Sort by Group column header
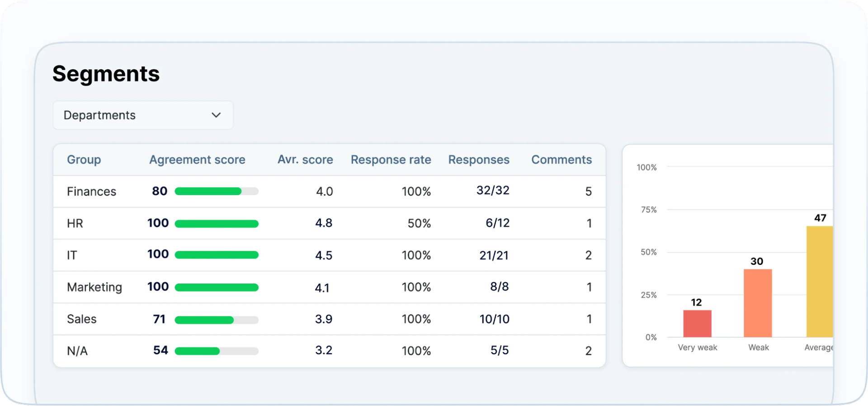This screenshot has width=868, height=406. (x=84, y=160)
